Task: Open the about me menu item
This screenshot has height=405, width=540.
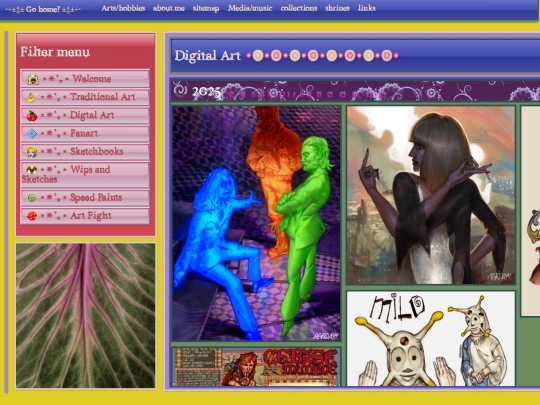Action: click(x=169, y=8)
